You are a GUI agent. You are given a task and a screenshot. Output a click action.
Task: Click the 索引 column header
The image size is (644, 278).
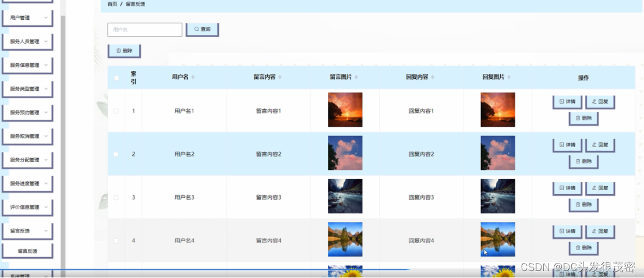tap(133, 77)
